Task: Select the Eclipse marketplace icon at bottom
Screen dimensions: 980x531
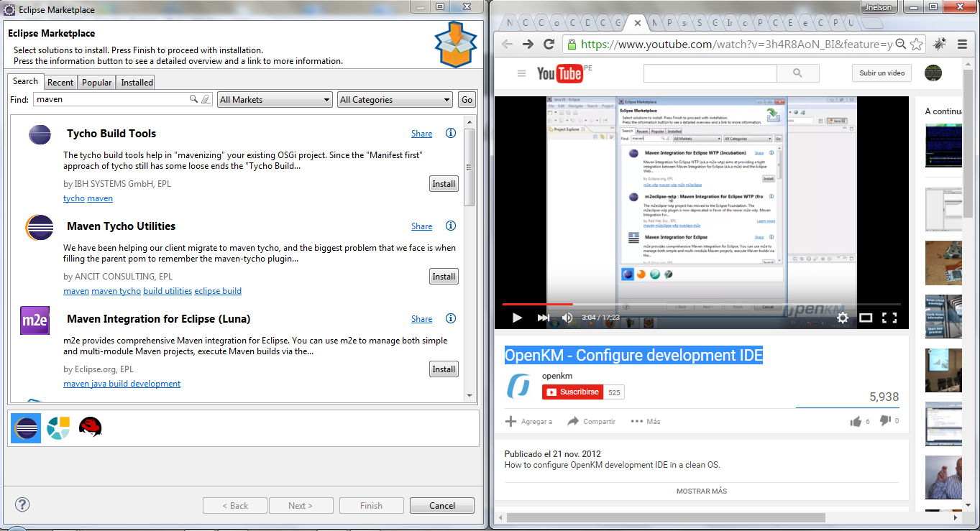Action: (26, 428)
